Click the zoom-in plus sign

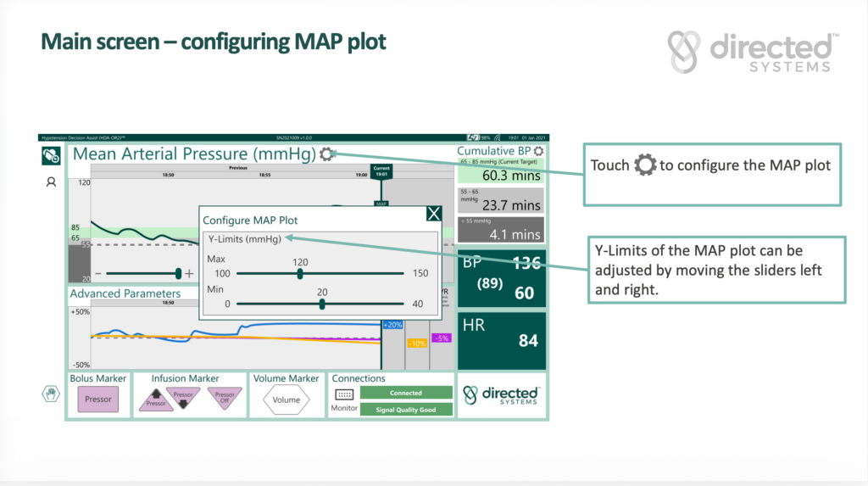tap(189, 274)
